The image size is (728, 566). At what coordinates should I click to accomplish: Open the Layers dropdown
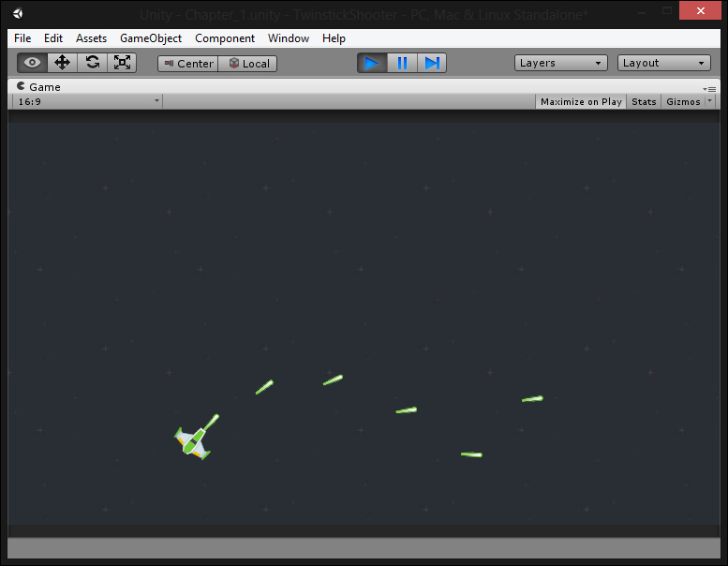(561, 63)
